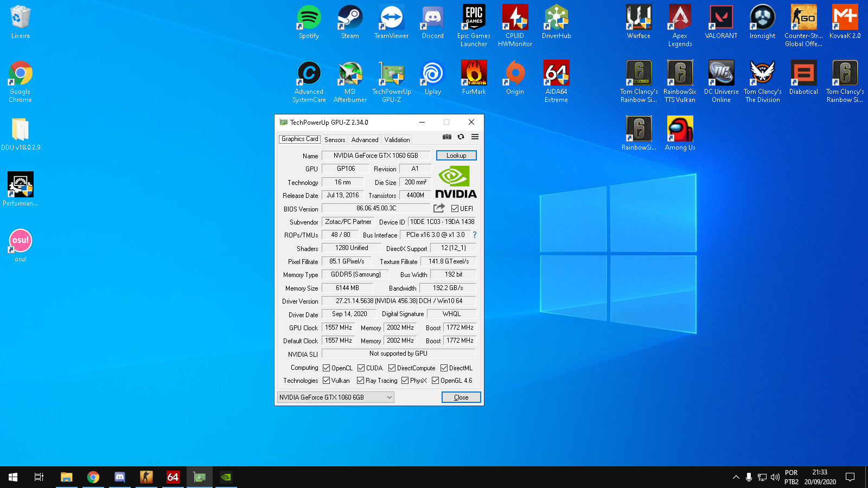Toggle the Vulkan checkbox
Image resolution: width=868 pixels, height=488 pixels.
pyautogui.click(x=327, y=380)
